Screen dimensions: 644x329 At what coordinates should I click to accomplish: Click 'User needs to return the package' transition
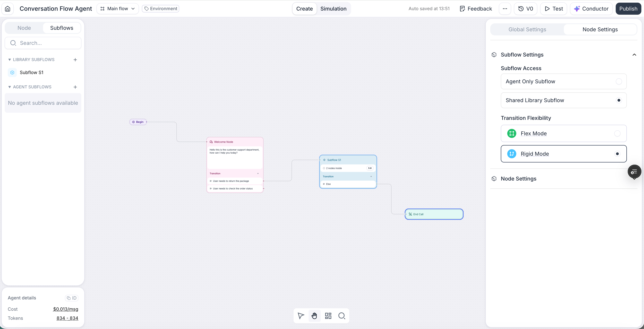(x=235, y=181)
